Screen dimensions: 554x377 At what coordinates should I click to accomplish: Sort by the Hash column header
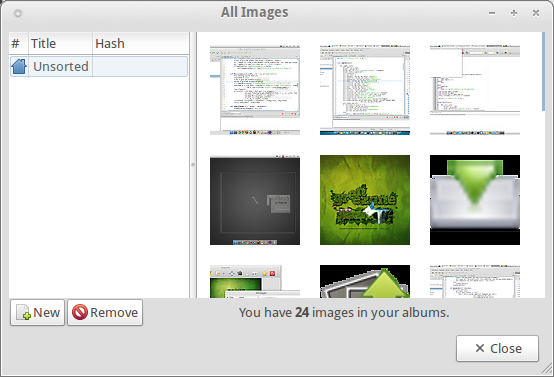(141, 43)
